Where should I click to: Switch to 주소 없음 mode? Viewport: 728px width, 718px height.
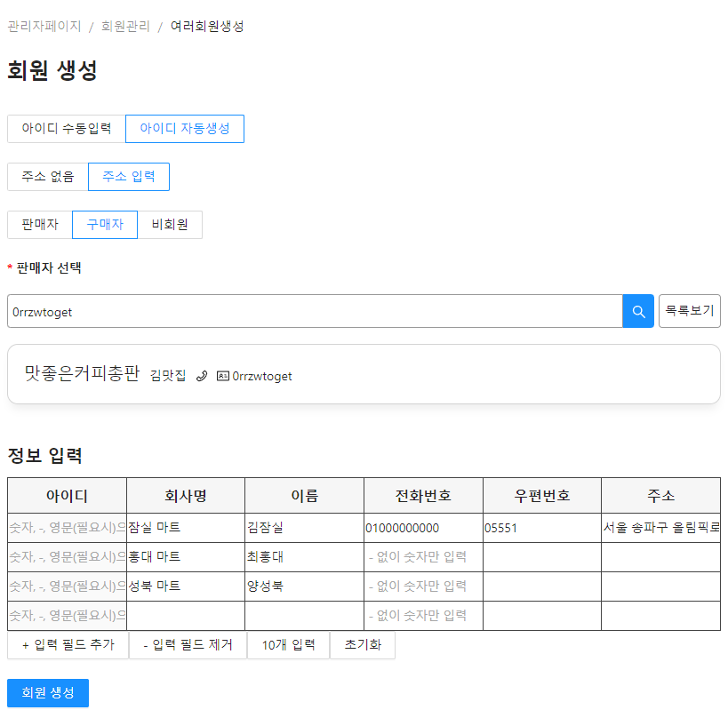point(46,177)
